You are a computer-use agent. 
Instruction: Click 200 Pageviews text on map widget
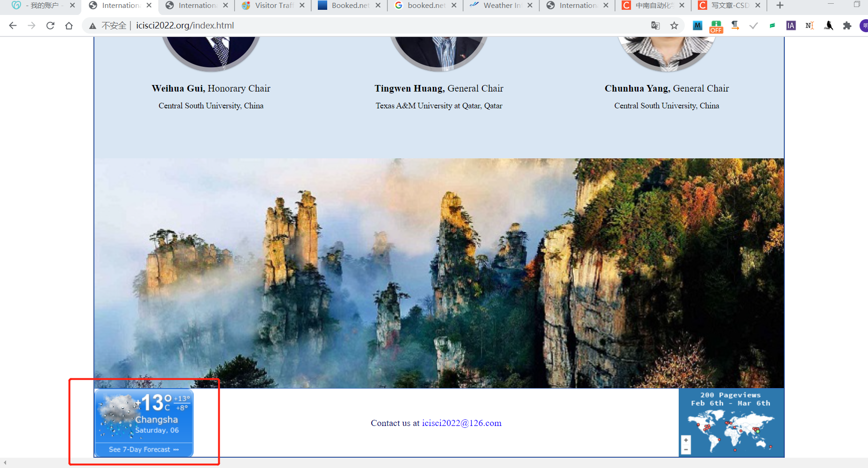tap(731, 395)
